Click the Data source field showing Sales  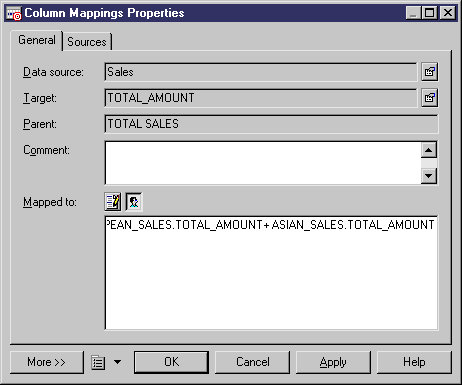(261, 72)
